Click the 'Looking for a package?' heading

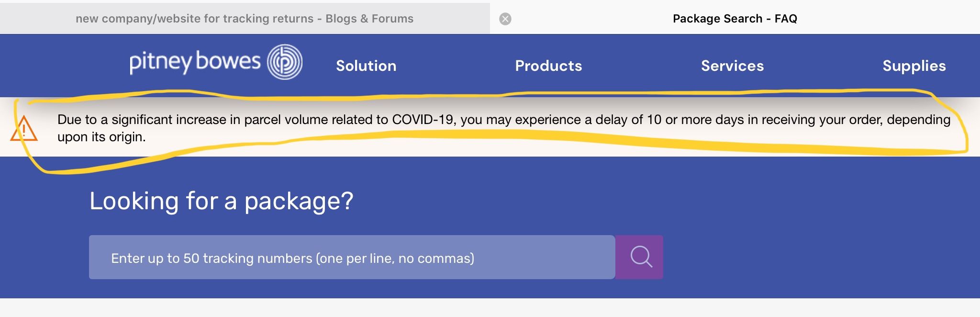pos(221,201)
